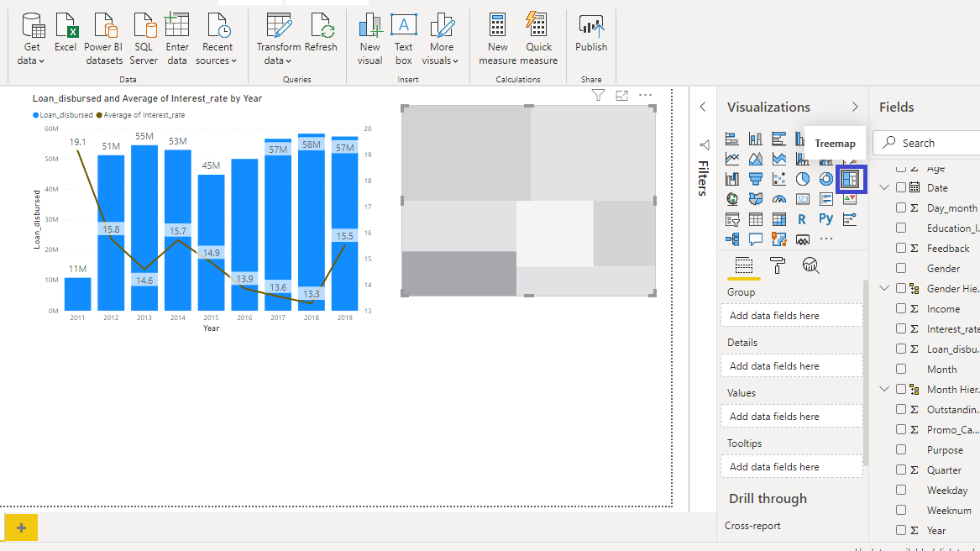Select the Power Apps visual

pyautogui.click(x=803, y=239)
